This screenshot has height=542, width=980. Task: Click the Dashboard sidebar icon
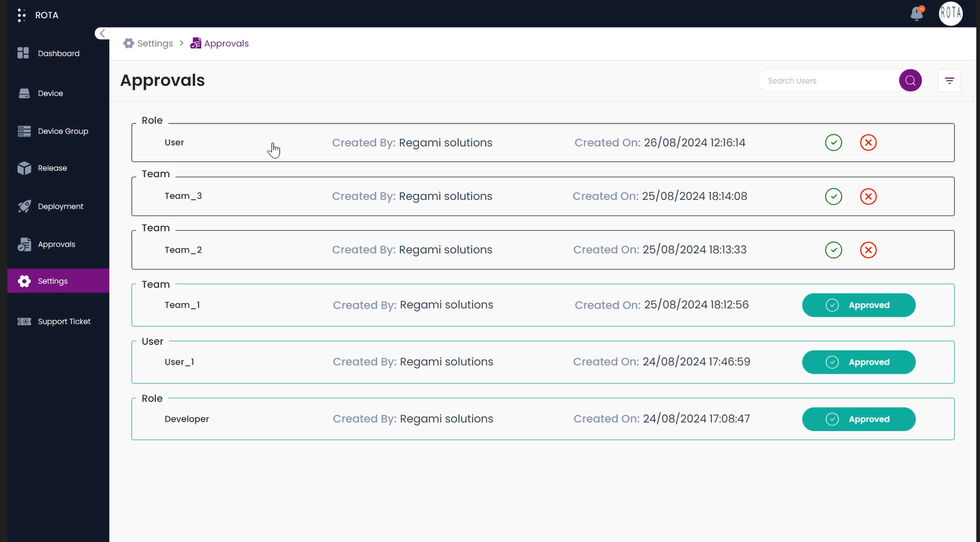click(x=23, y=53)
